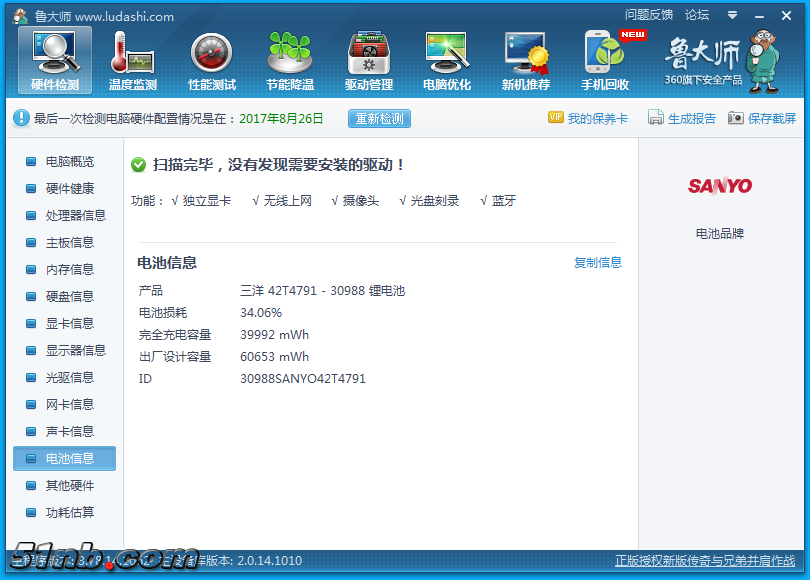Image resolution: width=810 pixels, height=580 pixels.
Task: Click the battery loss value 34.06%
Action: tap(261, 312)
